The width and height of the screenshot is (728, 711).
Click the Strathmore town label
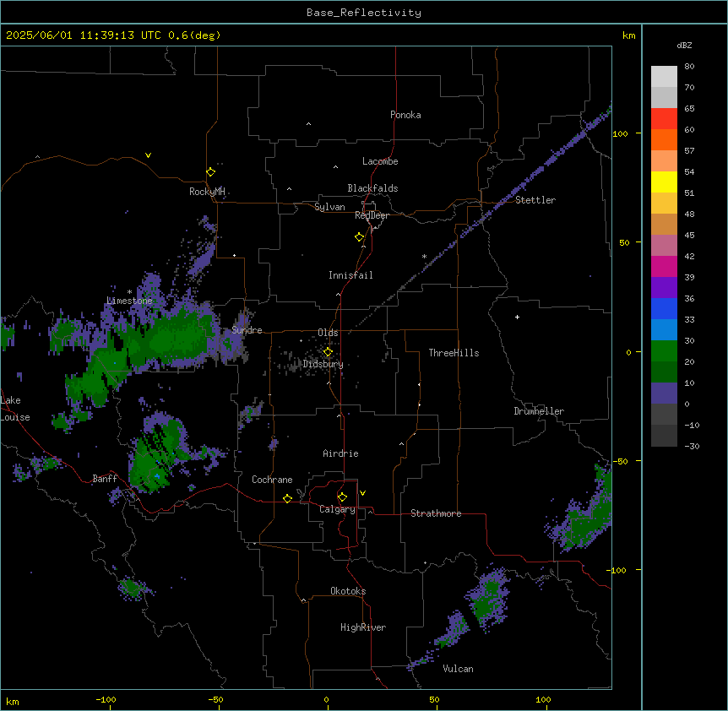pyautogui.click(x=436, y=513)
